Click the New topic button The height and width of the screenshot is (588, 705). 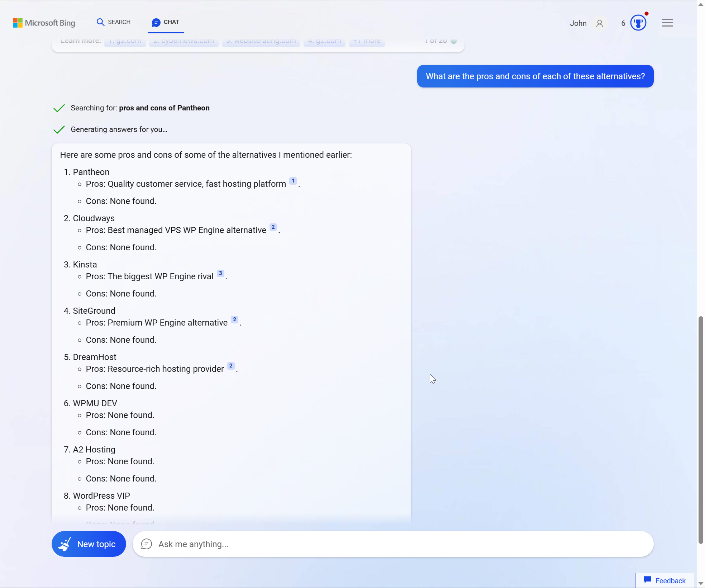coord(89,544)
